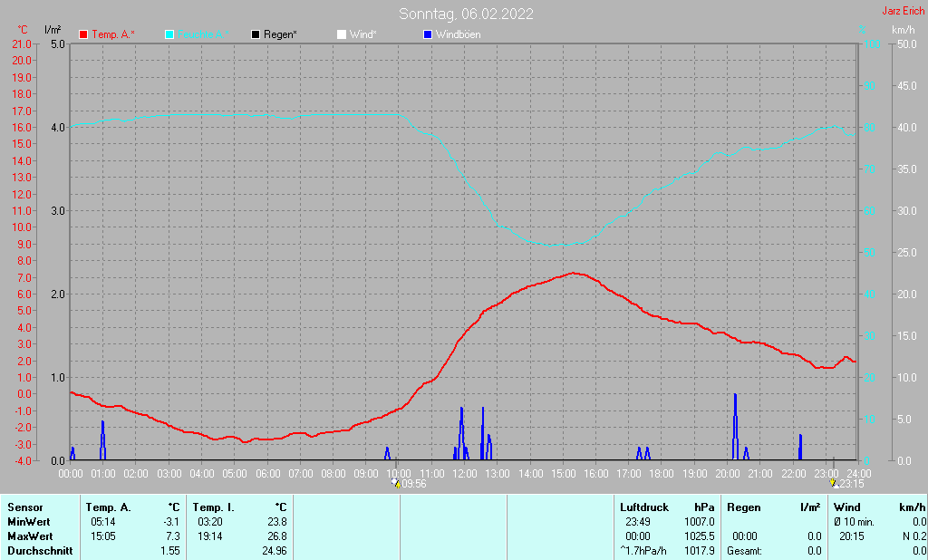
Task: Click the Luftdruck column header
Action: pos(644,507)
